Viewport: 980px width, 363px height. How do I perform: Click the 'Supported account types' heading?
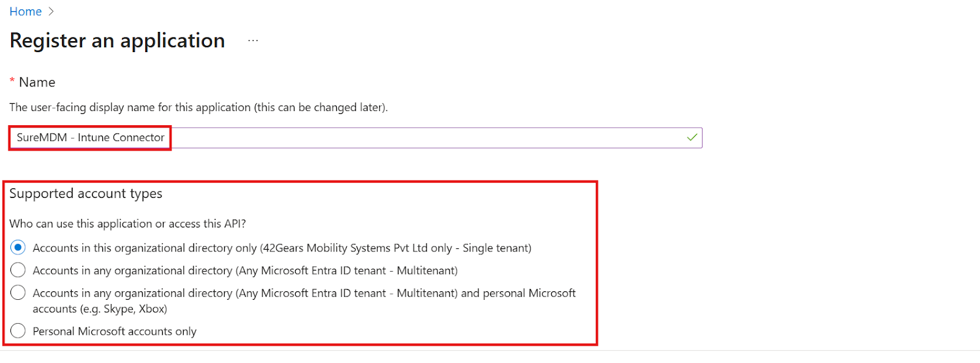click(86, 194)
